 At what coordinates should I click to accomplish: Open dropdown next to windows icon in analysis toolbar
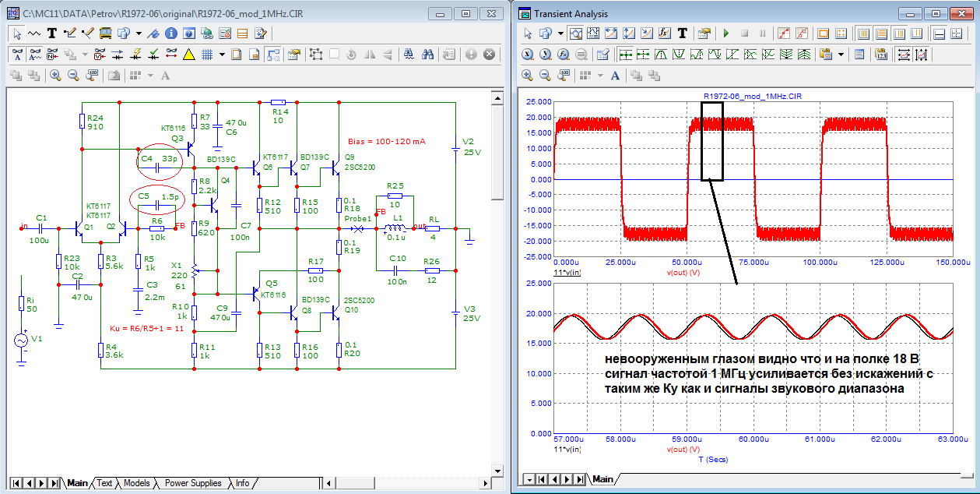(560, 34)
